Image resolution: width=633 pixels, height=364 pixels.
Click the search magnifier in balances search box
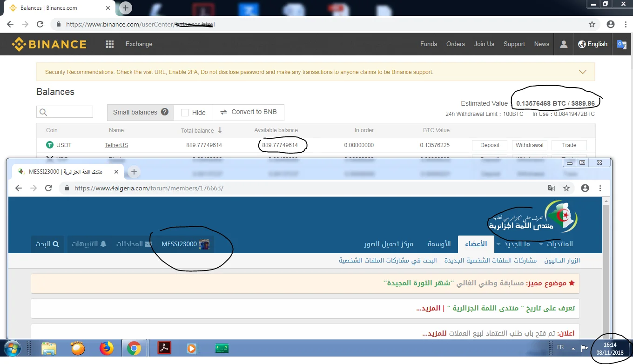click(43, 112)
